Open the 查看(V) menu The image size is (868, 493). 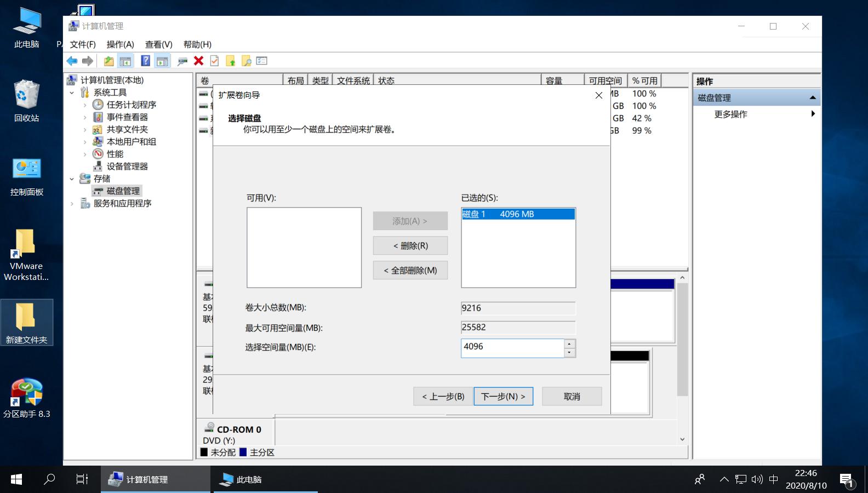[x=158, y=44]
